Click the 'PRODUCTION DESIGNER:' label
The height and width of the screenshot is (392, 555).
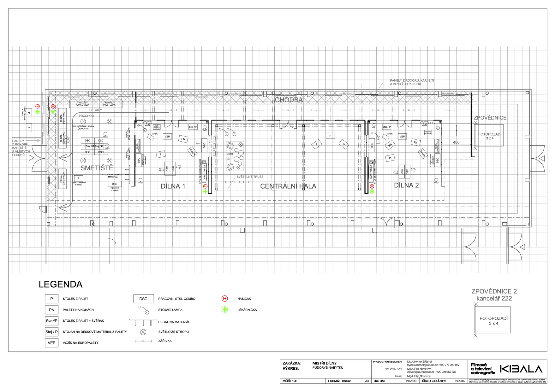pyautogui.click(x=387, y=362)
